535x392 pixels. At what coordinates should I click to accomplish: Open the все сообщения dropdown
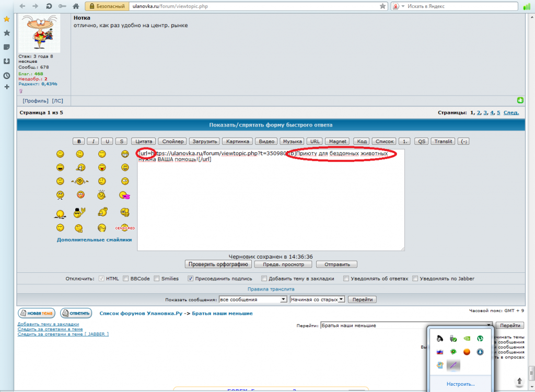[253, 299]
